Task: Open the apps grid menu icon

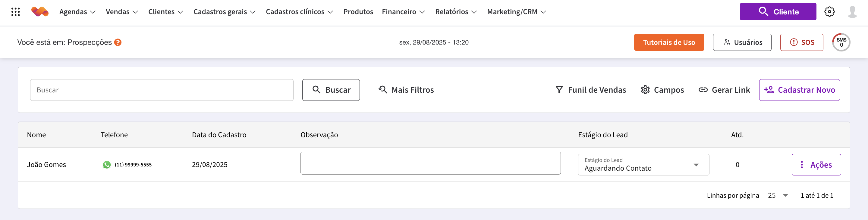Action: 15,12
